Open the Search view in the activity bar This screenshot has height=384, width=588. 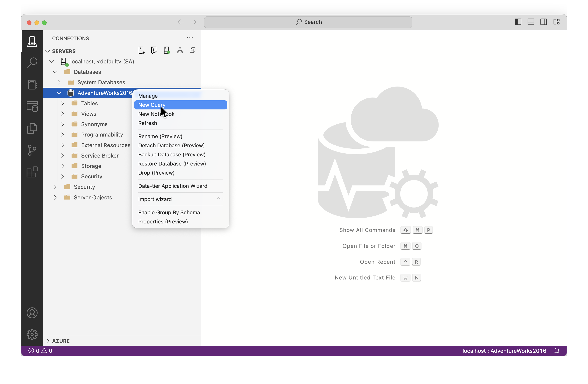32,63
